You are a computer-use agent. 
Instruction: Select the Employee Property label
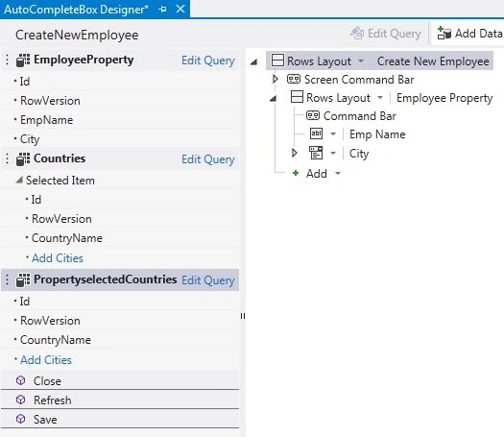444,98
